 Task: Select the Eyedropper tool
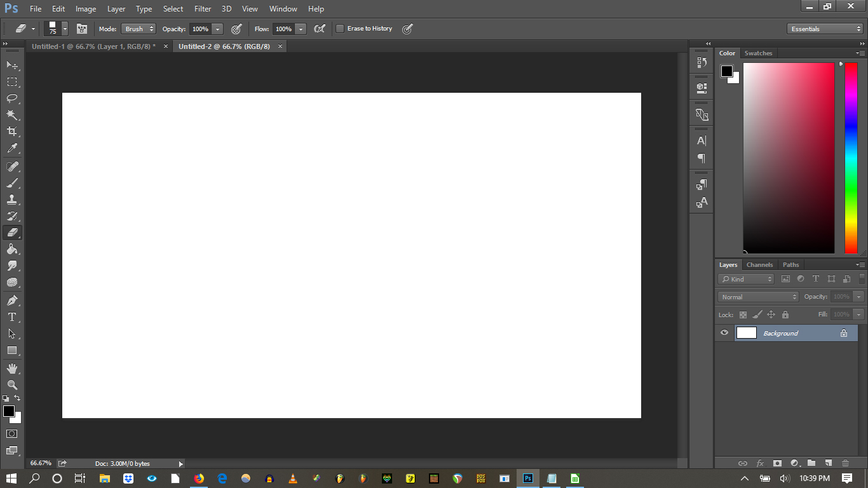(x=12, y=148)
